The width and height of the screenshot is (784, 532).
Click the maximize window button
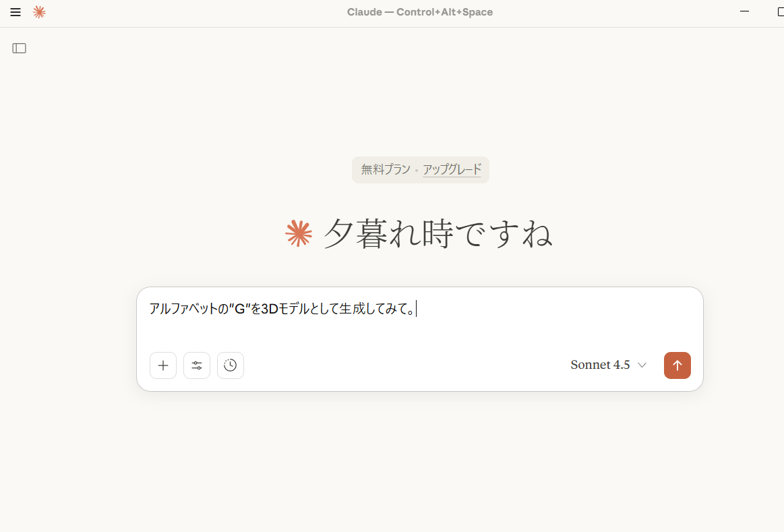tap(781, 12)
